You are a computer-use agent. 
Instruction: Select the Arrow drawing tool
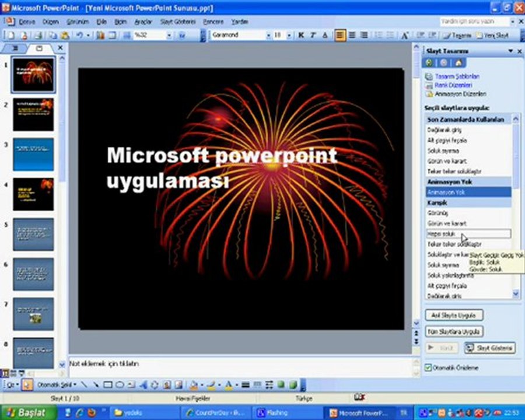click(96, 385)
